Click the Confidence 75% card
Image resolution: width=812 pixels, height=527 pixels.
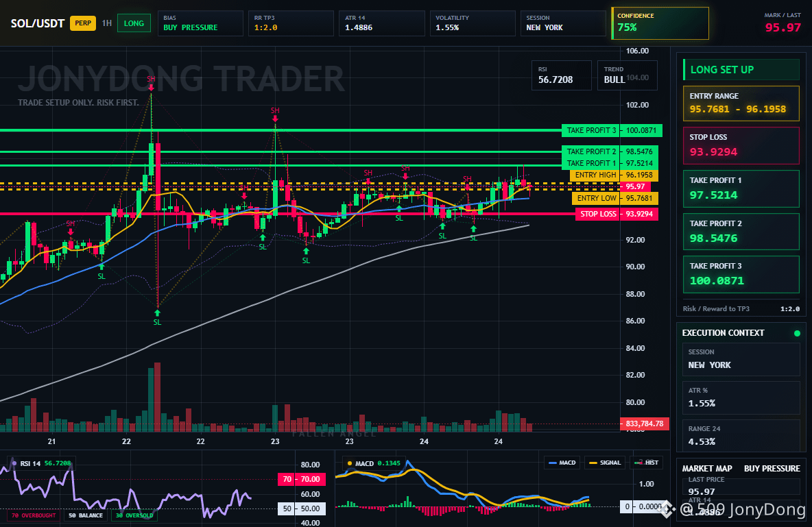pyautogui.click(x=660, y=23)
